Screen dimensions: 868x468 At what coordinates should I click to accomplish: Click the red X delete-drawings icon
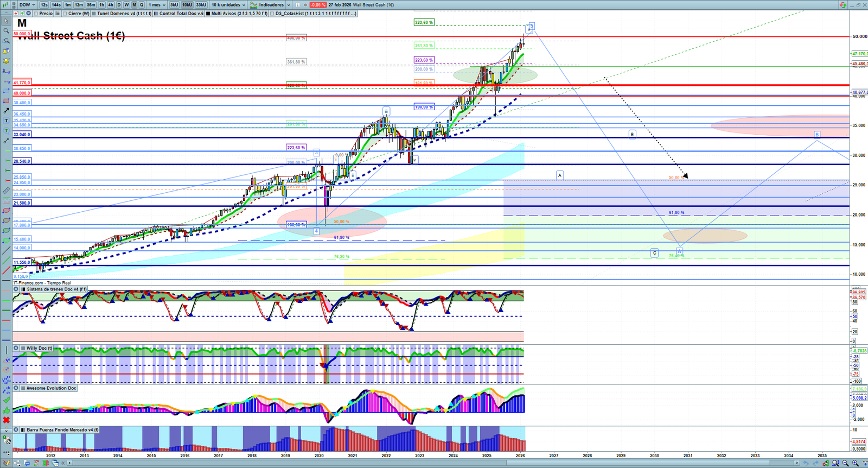tap(7, 420)
